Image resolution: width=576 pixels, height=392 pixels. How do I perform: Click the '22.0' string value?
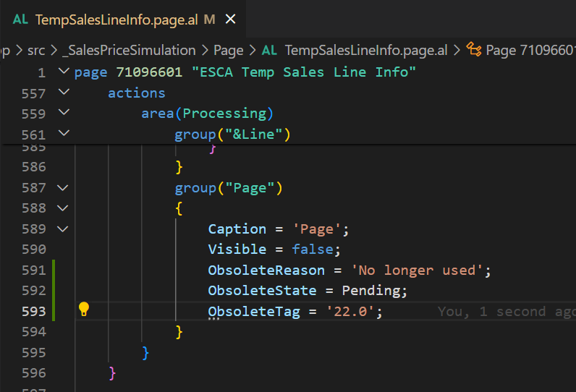(x=350, y=311)
